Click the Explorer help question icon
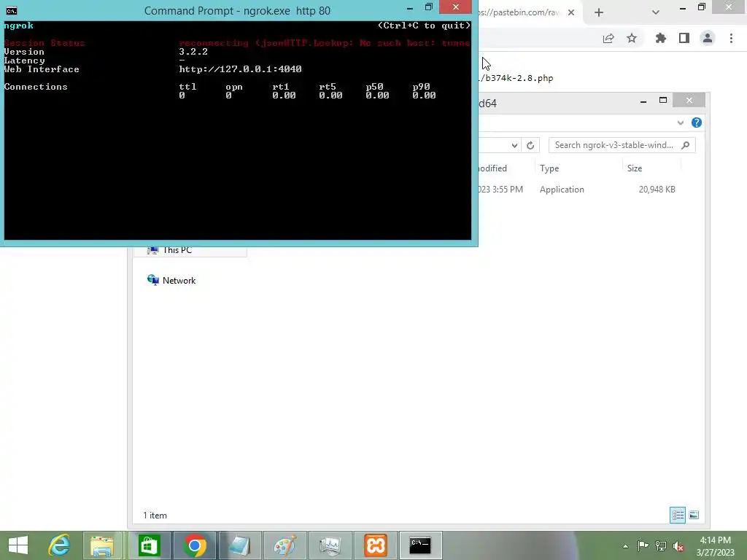This screenshot has width=747, height=560. point(697,122)
